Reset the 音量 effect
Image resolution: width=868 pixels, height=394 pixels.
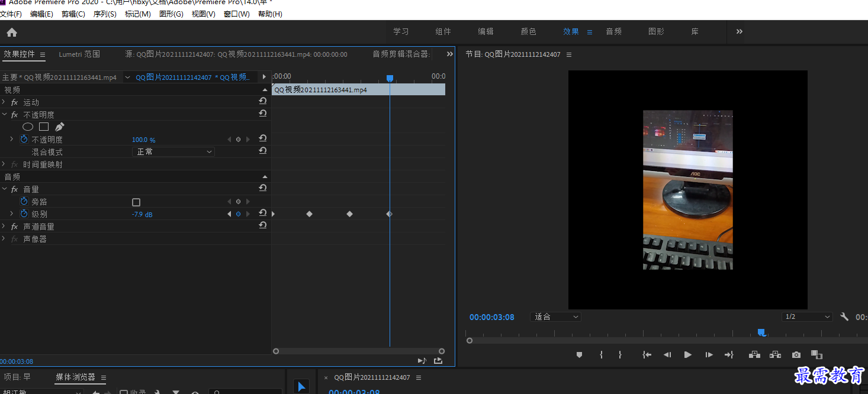click(263, 189)
